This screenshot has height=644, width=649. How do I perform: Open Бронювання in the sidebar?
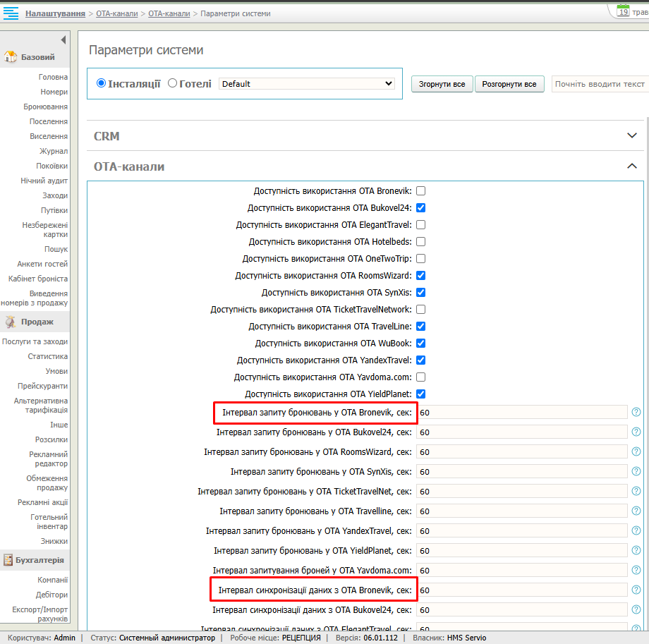click(x=45, y=107)
